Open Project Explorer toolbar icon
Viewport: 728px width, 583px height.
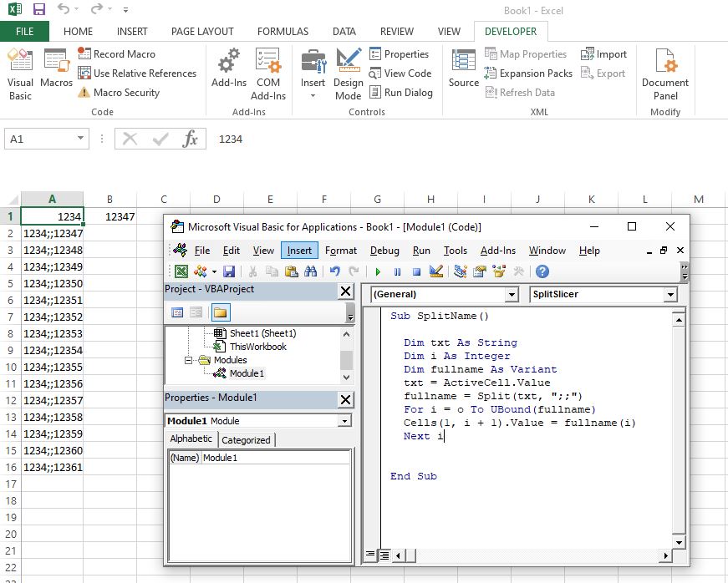(460, 271)
